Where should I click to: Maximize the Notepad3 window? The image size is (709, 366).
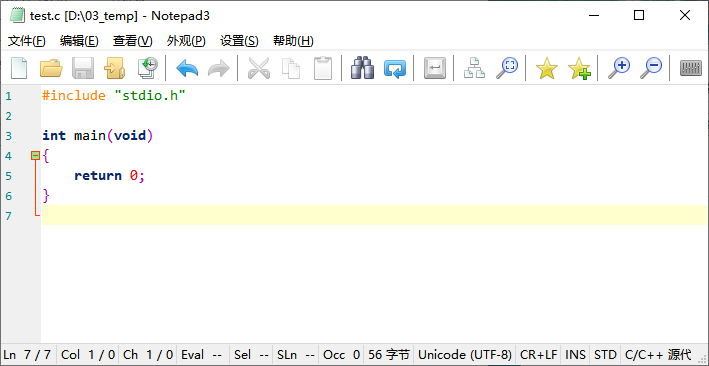point(639,15)
